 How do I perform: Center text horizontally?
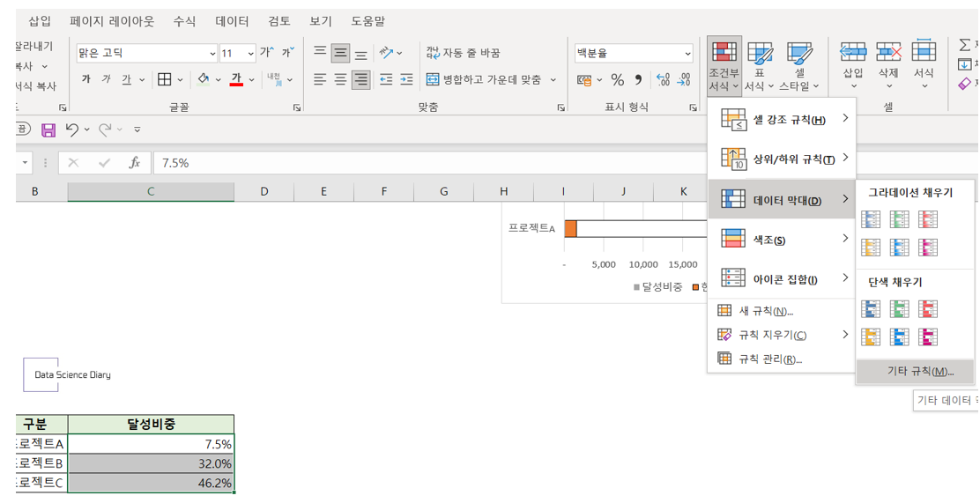coord(341,79)
